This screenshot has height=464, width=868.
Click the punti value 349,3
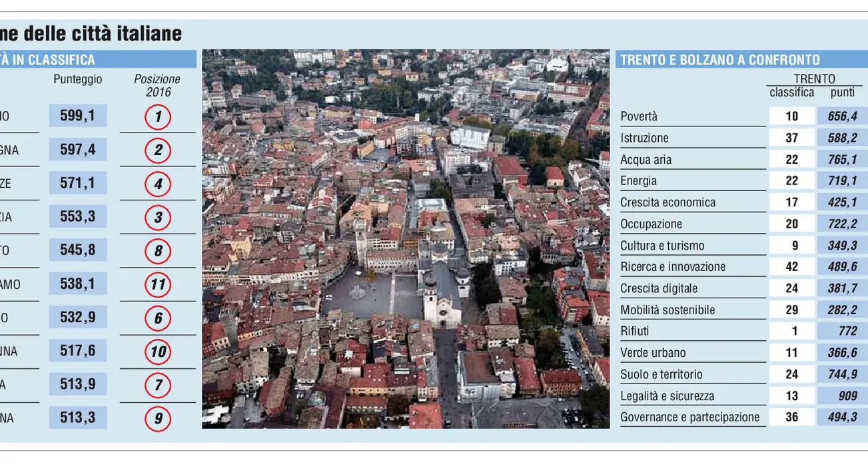(x=843, y=246)
